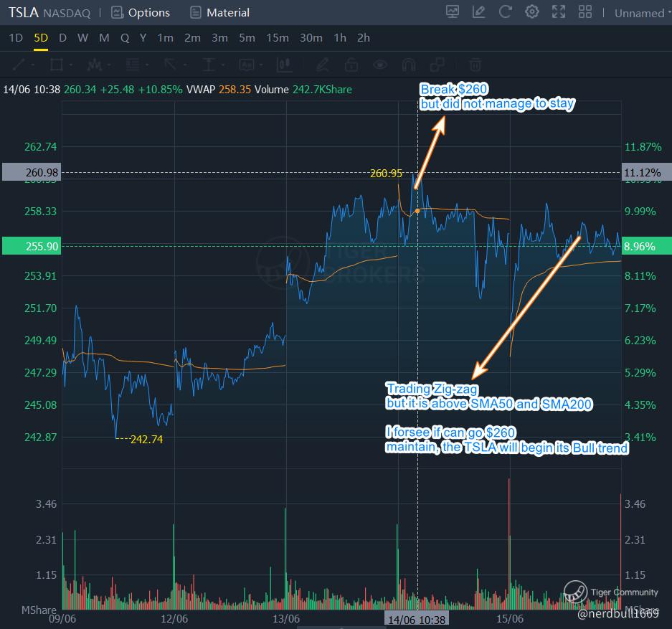Screen dimensions: 672x629
Task: Click the 13/06 date axis label
Action: coord(286,619)
